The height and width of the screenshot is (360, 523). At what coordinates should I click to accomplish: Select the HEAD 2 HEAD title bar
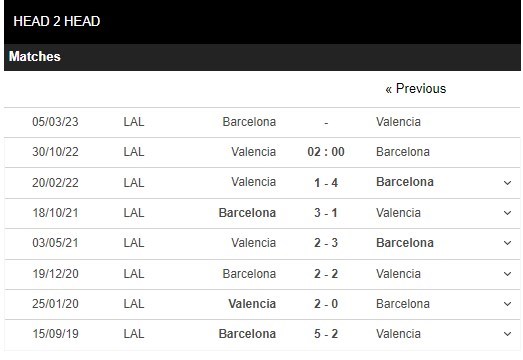(262, 22)
